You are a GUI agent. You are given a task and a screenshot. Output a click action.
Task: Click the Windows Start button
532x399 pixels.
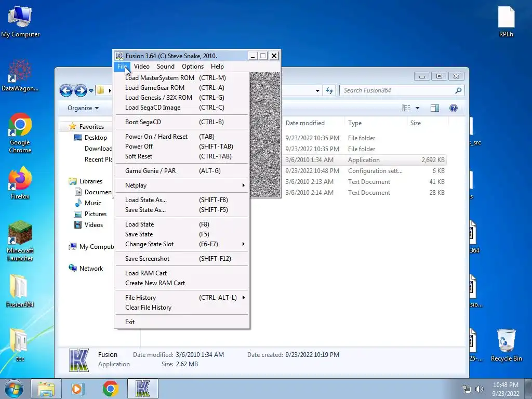coord(14,389)
